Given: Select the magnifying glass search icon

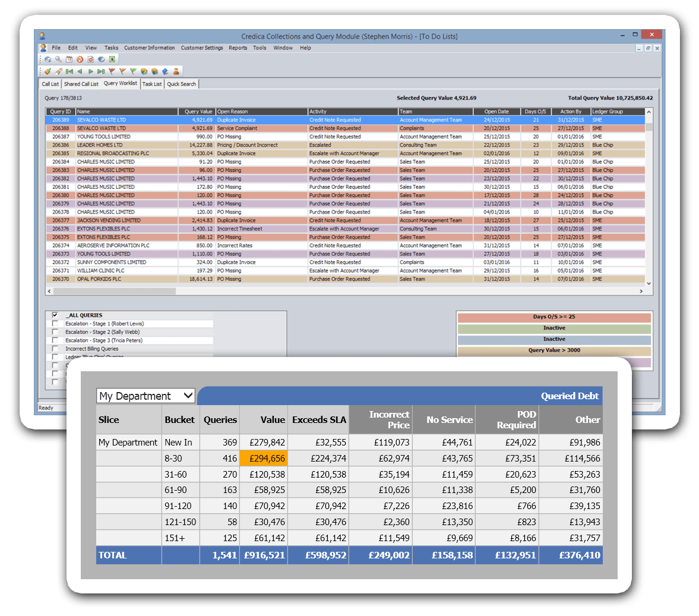Looking at the screenshot, I should tap(58, 59).
